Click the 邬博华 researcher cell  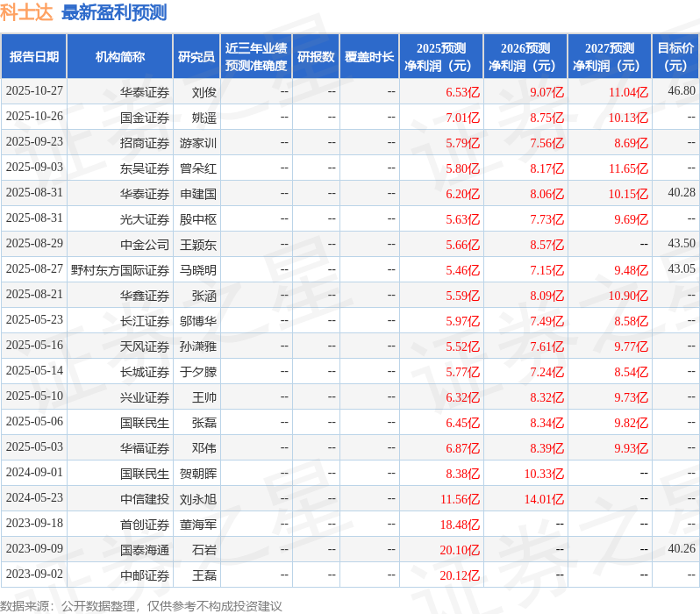coord(198,321)
